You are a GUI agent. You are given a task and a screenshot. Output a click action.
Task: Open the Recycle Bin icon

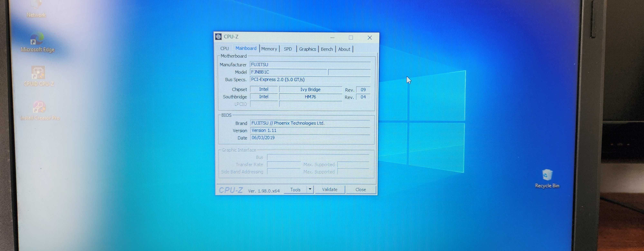[x=547, y=178]
